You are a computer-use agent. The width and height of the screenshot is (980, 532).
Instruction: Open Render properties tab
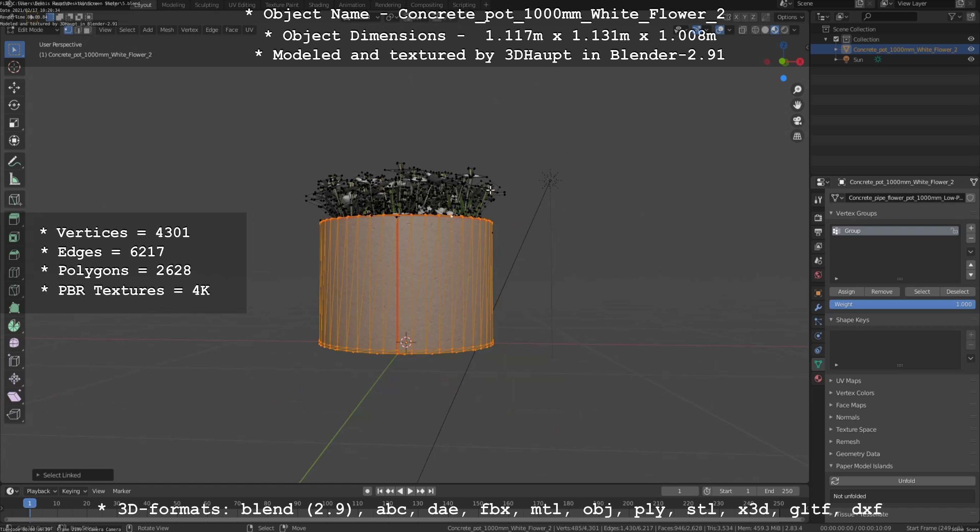818,218
